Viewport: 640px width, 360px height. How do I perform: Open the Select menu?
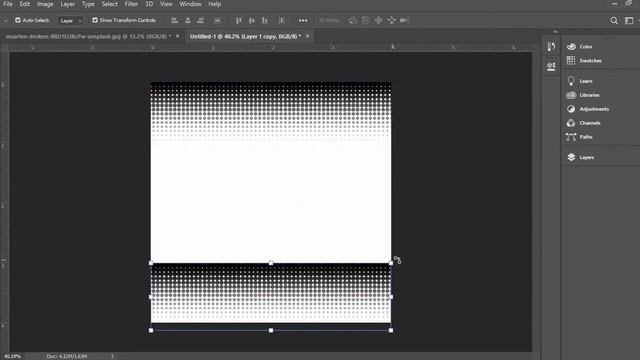[x=109, y=4]
